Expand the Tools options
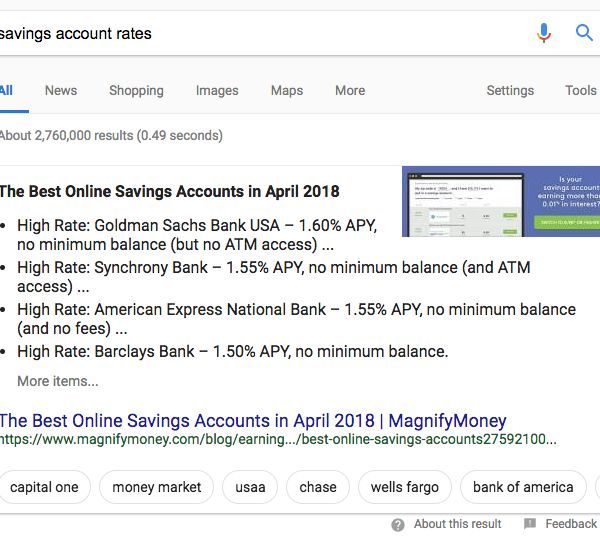 (580, 90)
